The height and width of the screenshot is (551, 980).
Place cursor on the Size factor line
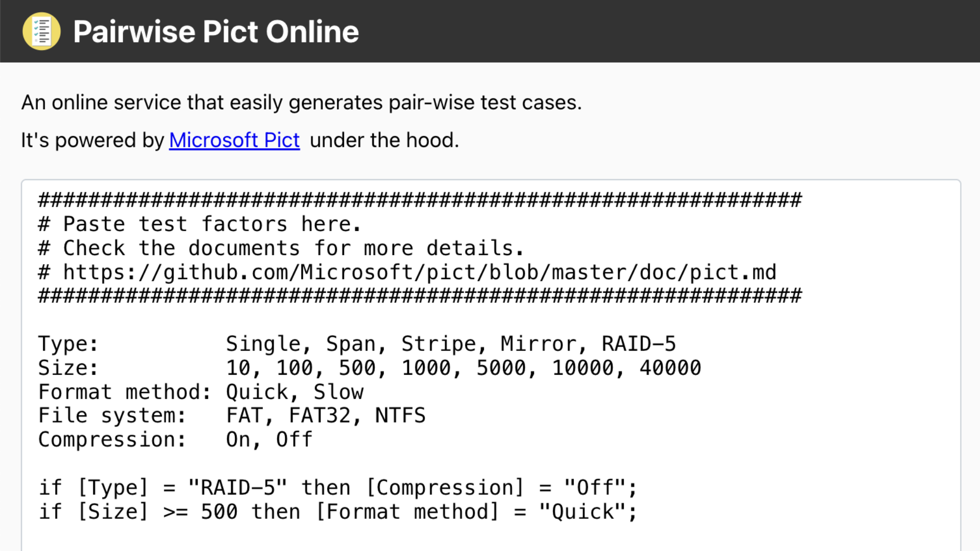tap(204, 367)
